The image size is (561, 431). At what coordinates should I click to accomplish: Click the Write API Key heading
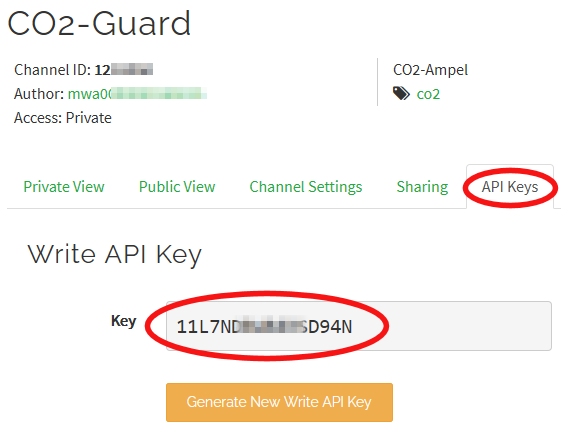tap(115, 255)
